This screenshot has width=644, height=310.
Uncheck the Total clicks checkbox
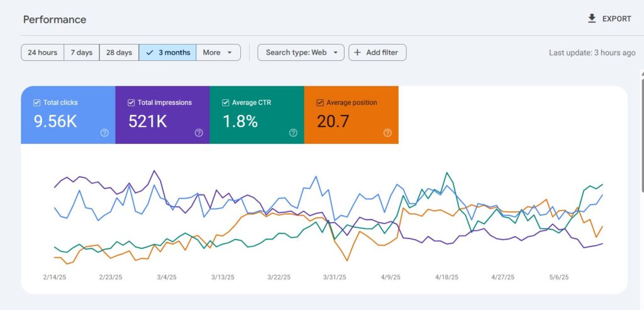click(36, 102)
